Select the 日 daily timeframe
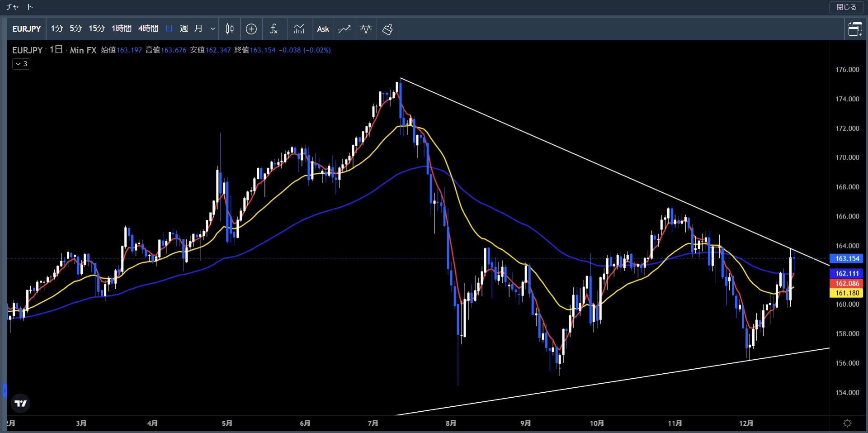Image resolution: width=868 pixels, height=433 pixels. [169, 29]
